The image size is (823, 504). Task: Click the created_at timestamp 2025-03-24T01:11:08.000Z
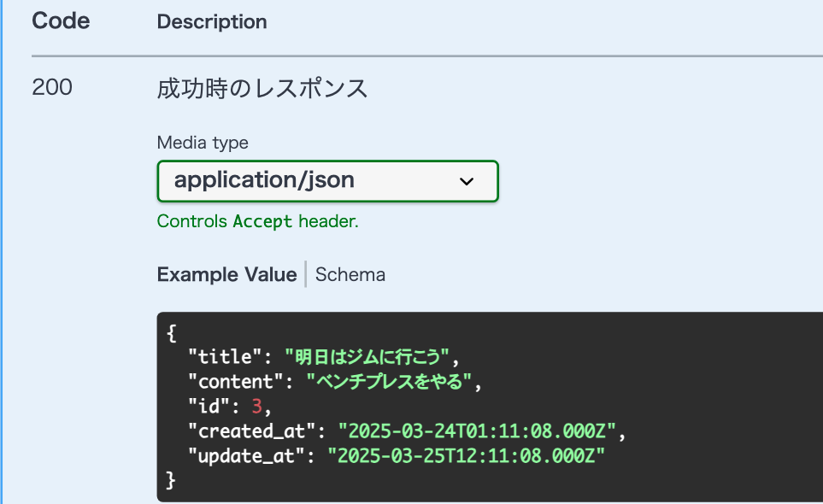click(x=477, y=431)
